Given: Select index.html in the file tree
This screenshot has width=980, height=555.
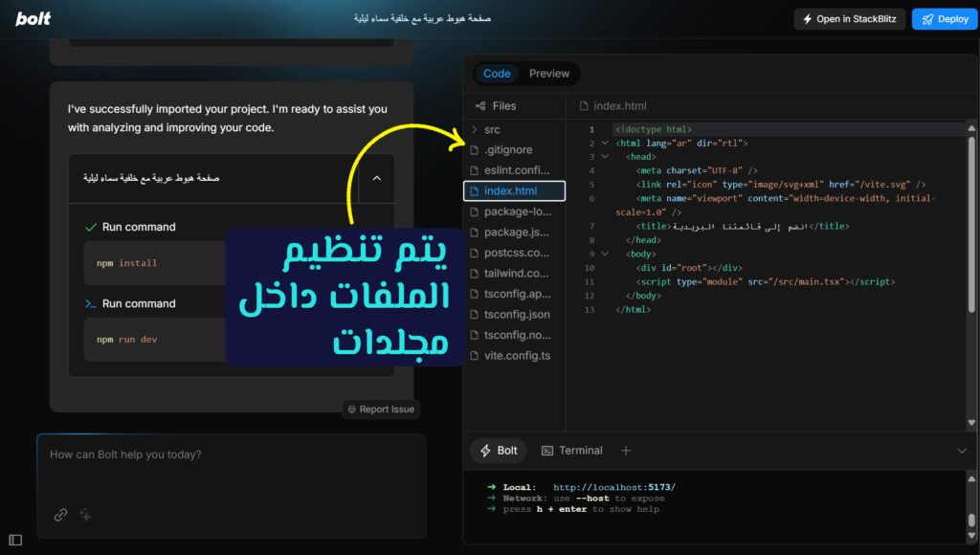Looking at the screenshot, I should [514, 191].
